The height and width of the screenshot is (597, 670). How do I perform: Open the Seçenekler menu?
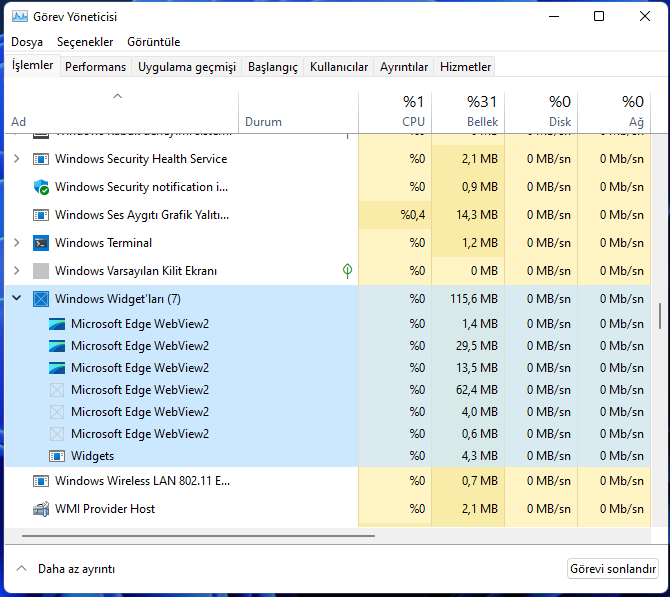[x=85, y=42]
